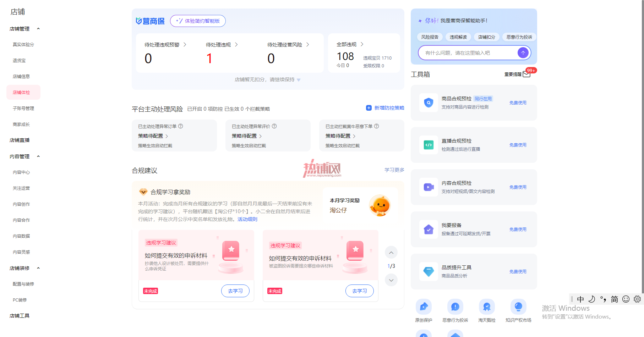Select the 风险报告 quick tag
The height and width of the screenshot is (337, 644).
pos(430,37)
